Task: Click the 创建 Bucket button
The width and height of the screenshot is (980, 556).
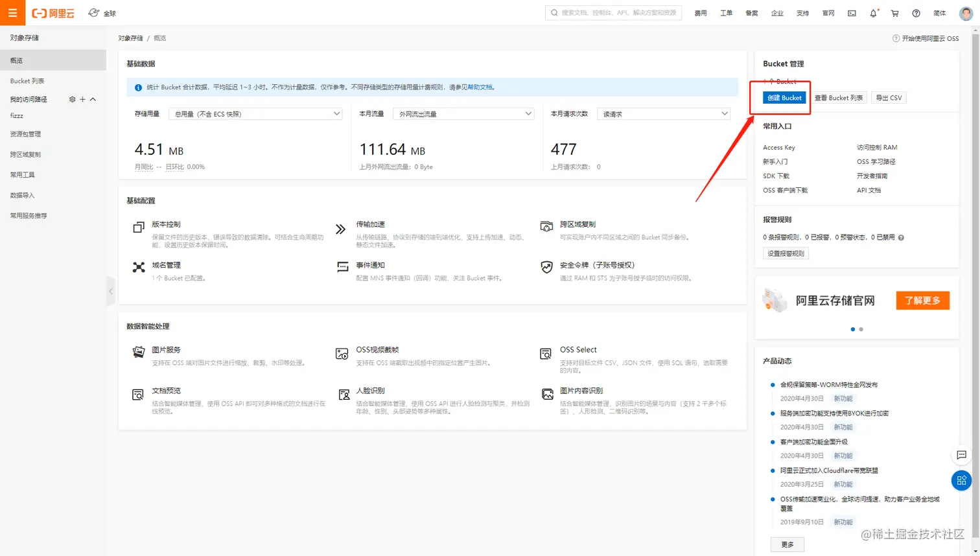Action: tap(784, 98)
